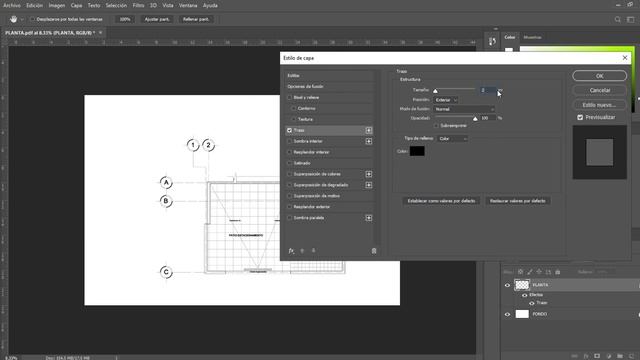Open the black stroke Color swatch
The width and height of the screenshot is (640, 360).
pos(417,151)
